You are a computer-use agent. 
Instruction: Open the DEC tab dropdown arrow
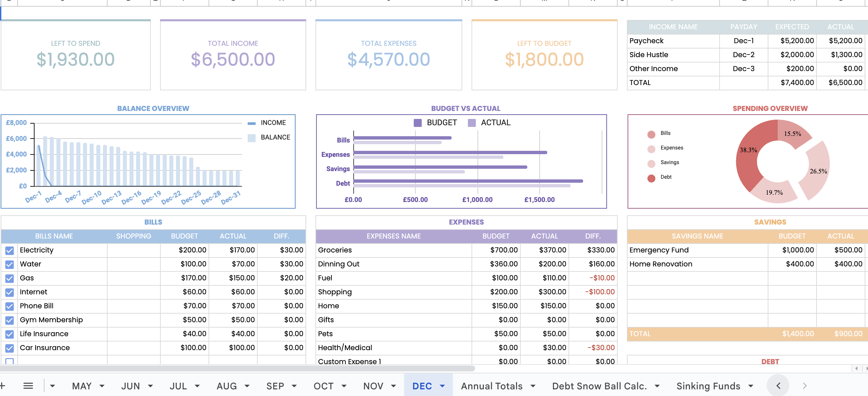pos(442,386)
